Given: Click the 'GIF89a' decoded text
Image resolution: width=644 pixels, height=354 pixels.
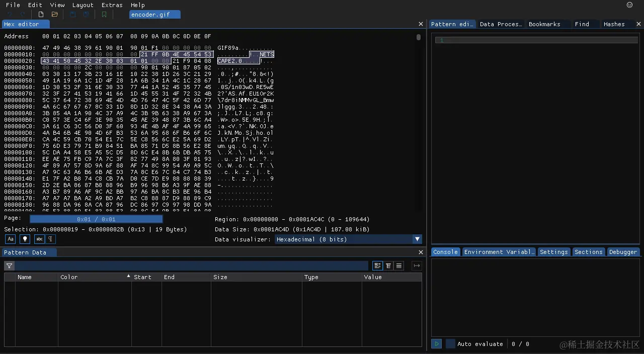Looking at the screenshot, I should 227,48.
